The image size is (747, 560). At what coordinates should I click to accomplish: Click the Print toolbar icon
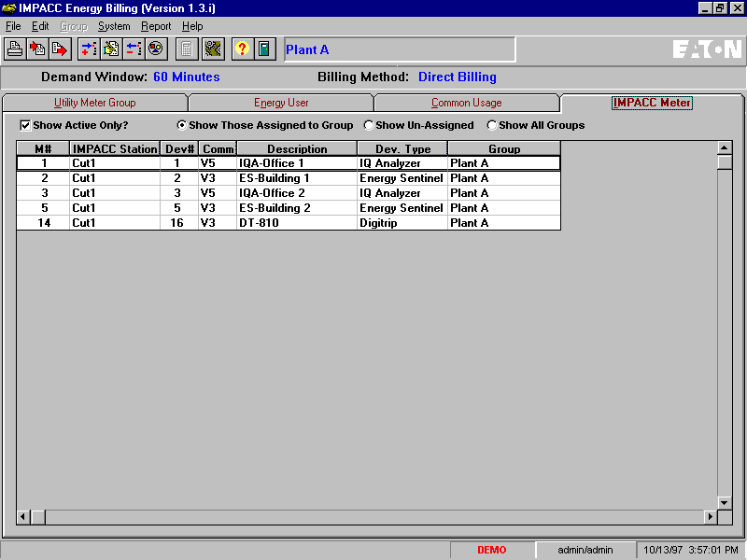pyautogui.click(x=15, y=49)
